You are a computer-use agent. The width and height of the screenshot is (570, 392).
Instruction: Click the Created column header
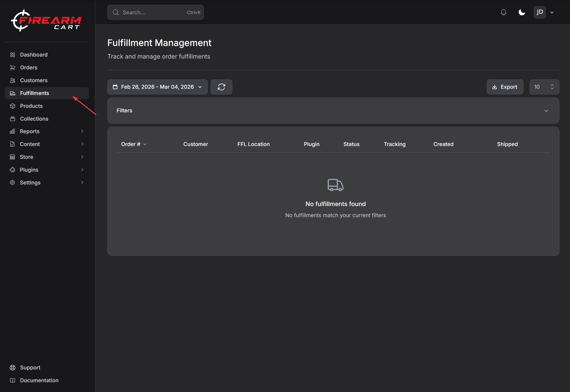(x=444, y=144)
